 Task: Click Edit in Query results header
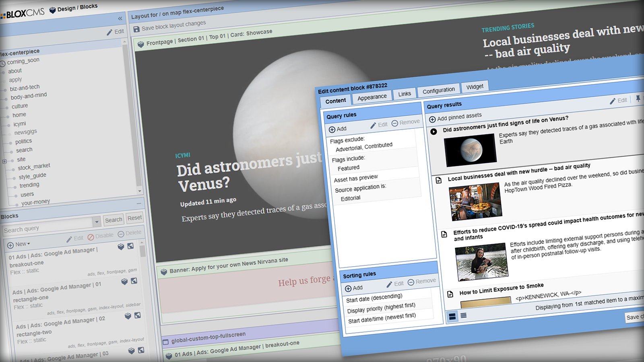coord(618,101)
